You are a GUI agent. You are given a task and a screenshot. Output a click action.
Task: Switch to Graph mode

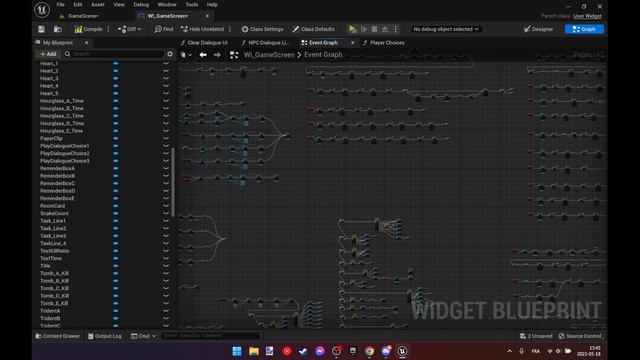click(x=584, y=29)
